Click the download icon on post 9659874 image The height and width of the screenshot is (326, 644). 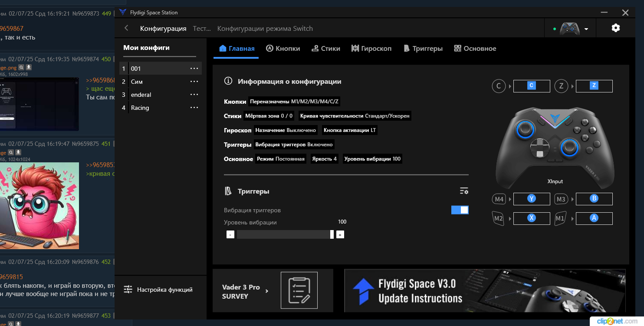pyautogui.click(x=29, y=67)
